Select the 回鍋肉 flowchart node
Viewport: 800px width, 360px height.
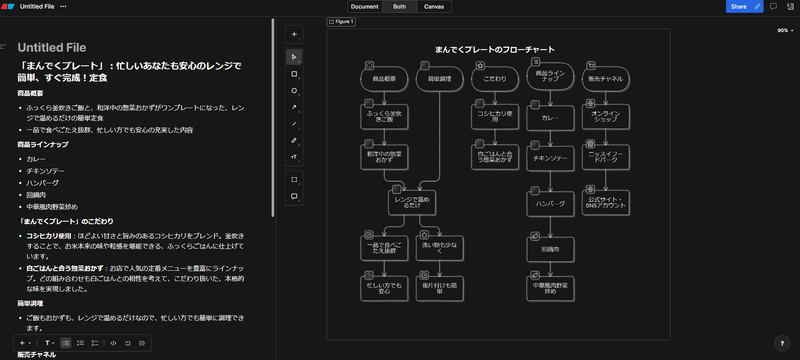(x=550, y=249)
